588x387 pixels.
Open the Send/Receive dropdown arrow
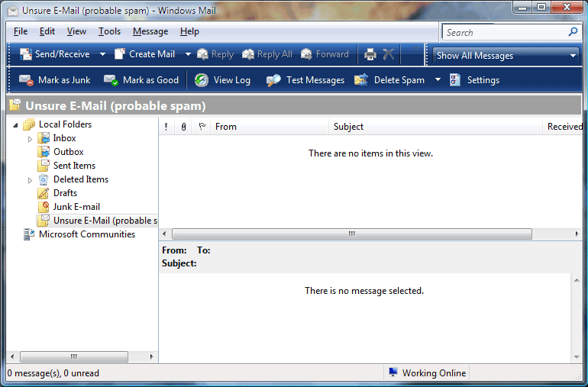click(x=102, y=54)
